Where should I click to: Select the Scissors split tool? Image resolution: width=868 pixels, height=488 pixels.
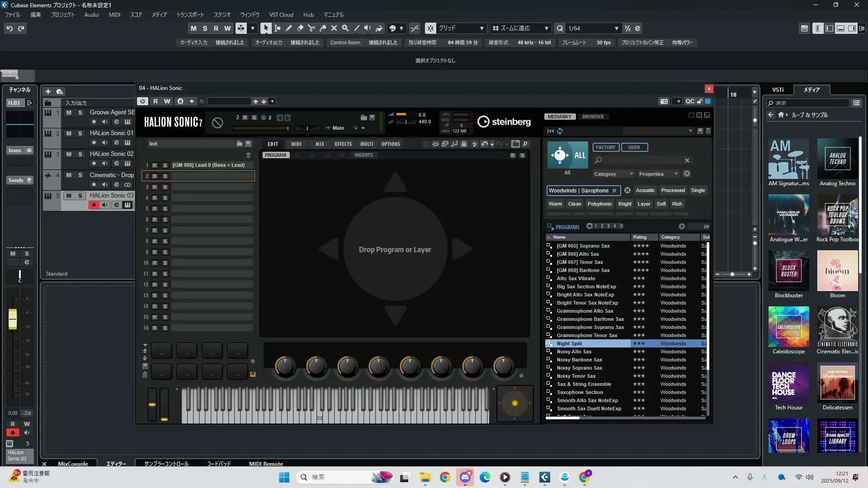click(x=311, y=28)
